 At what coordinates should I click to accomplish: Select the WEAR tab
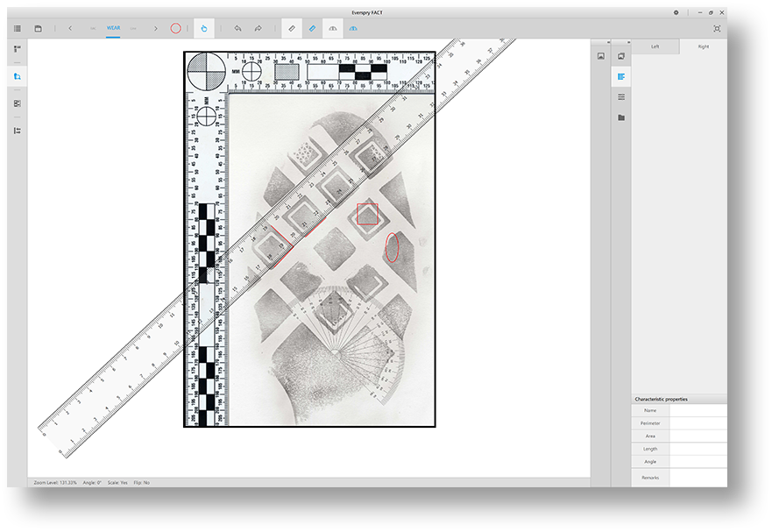pos(113,28)
